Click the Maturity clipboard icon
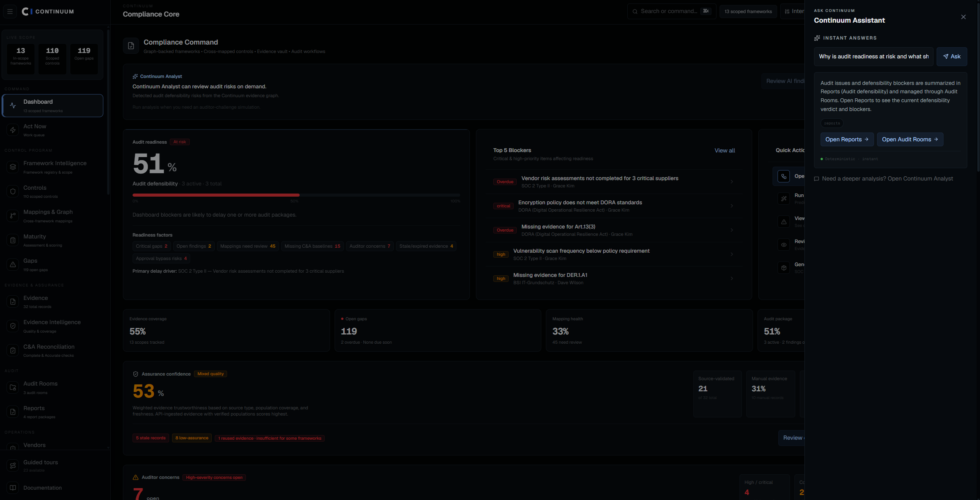The image size is (980, 500). coord(13,240)
